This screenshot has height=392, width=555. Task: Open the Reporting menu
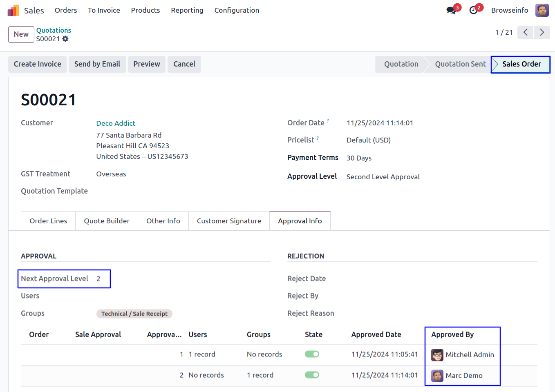click(187, 10)
